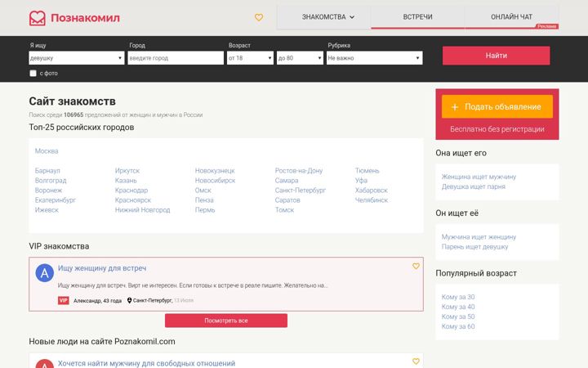Open the Новосибирск city link
The width and height of the screenshot is (588, 368).
[x=215, y=180]
